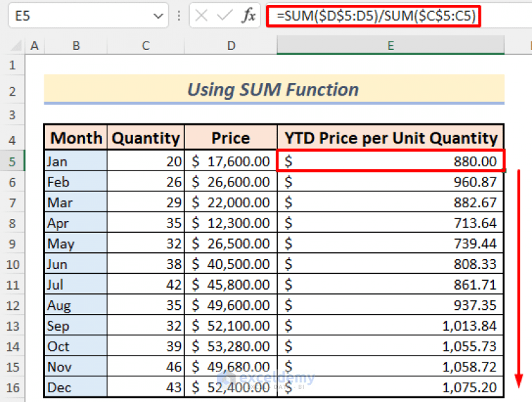Click the Insert Function fx icon
532x402 pixels.
[x=249, y=16]
